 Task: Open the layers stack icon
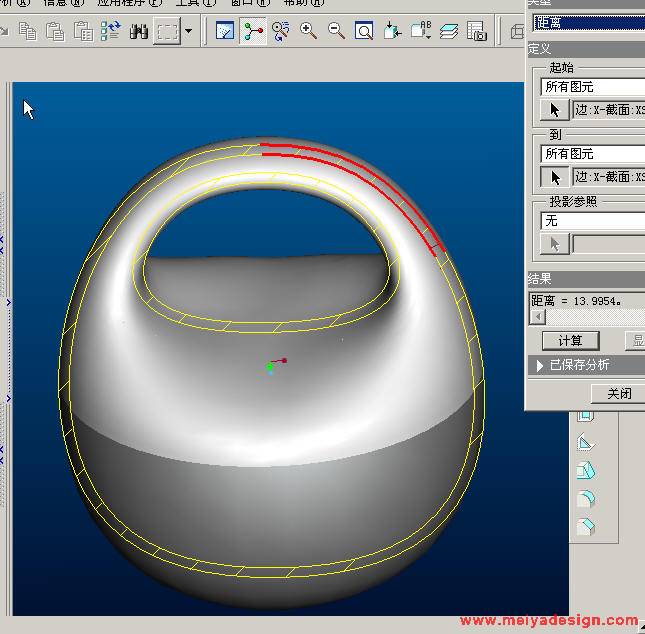click(x=449, y=32)
